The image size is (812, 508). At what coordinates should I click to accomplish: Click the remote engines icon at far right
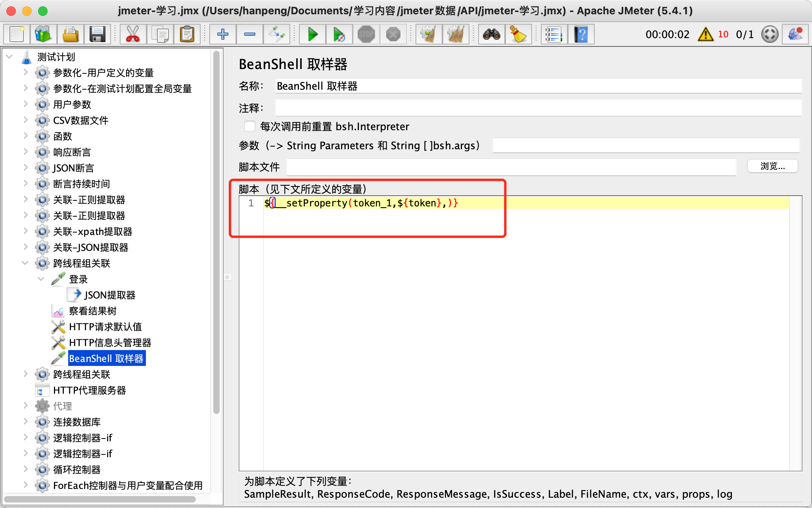pos(795,34)
